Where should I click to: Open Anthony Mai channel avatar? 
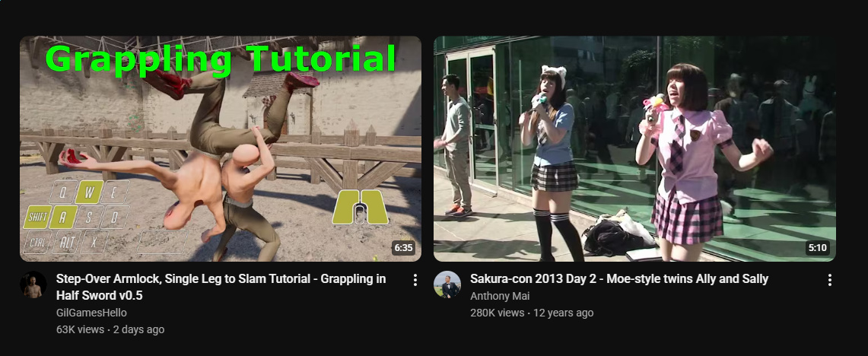click(x=447, y=284)
